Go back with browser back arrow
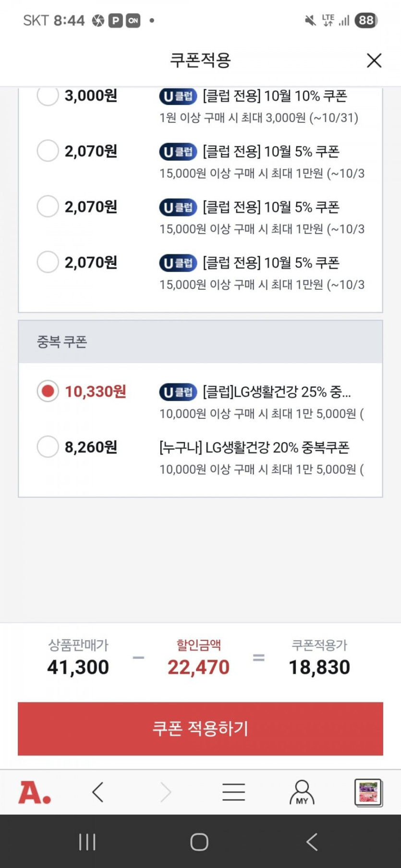 (98, 792)
